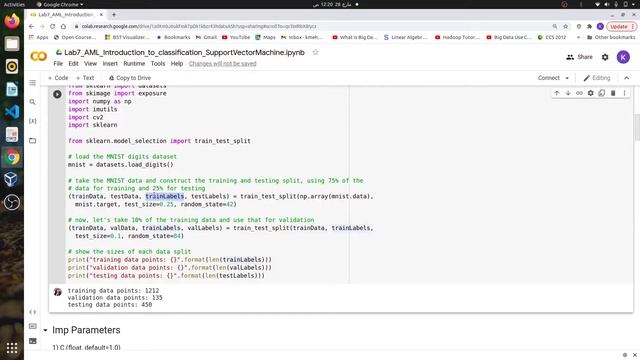Show Applications grid in the dock
640x360 pixels.
pyautogui.click(x=12, y=348)
